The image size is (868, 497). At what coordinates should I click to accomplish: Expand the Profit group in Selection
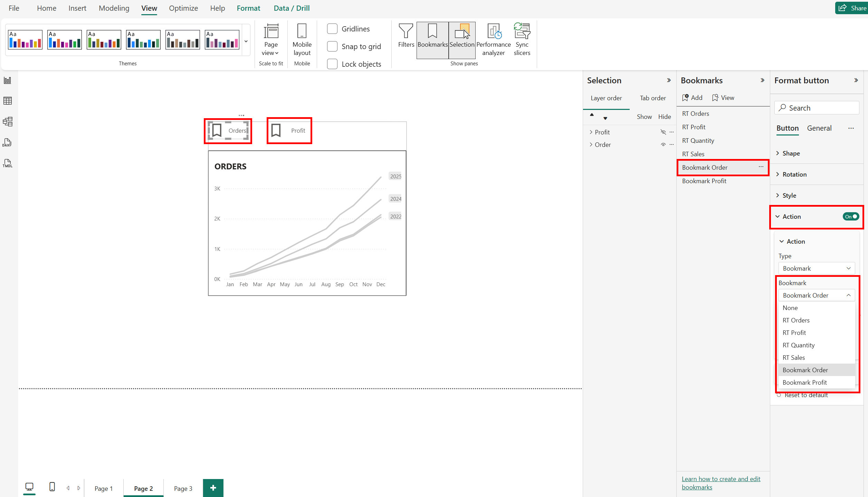tap(591, 132)
